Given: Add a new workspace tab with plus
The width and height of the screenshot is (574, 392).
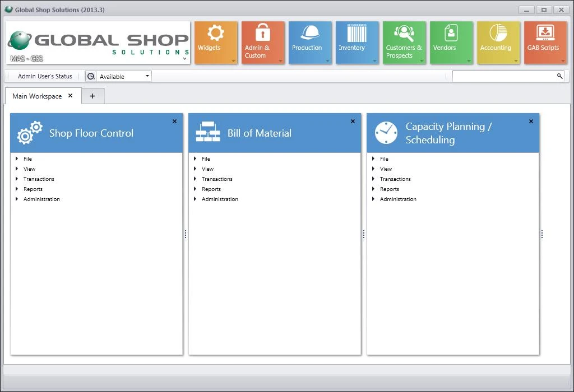Looking at the screenshot, I should point(92,96).
